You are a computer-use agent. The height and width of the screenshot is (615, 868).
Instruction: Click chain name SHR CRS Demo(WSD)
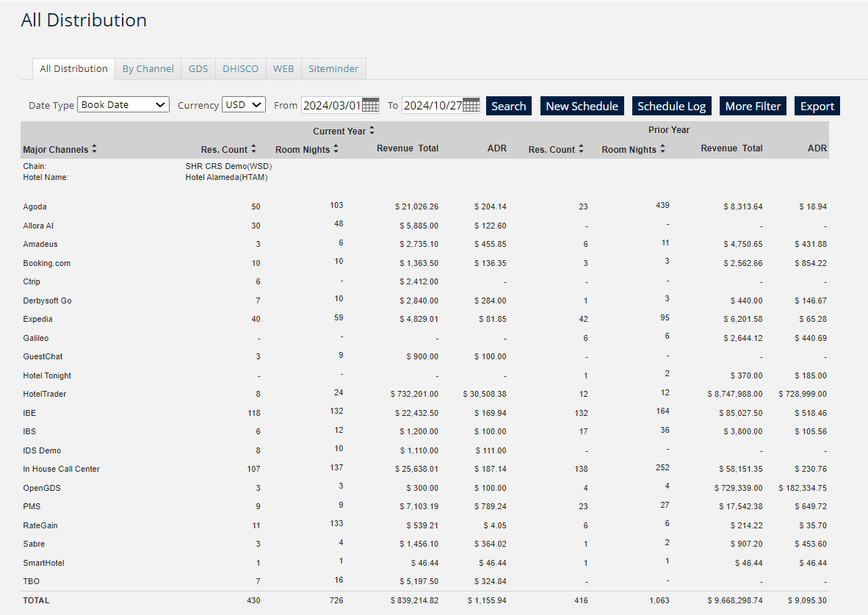228,166
